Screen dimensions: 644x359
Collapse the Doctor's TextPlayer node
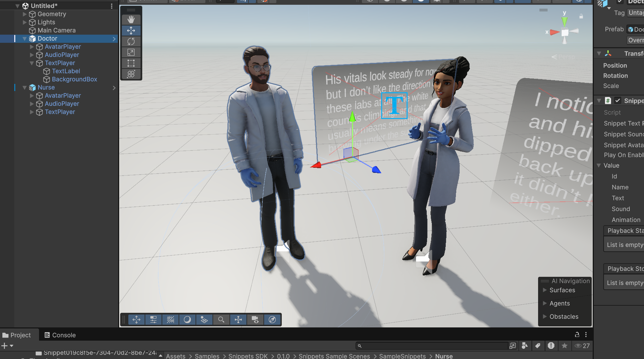point(32,63)
